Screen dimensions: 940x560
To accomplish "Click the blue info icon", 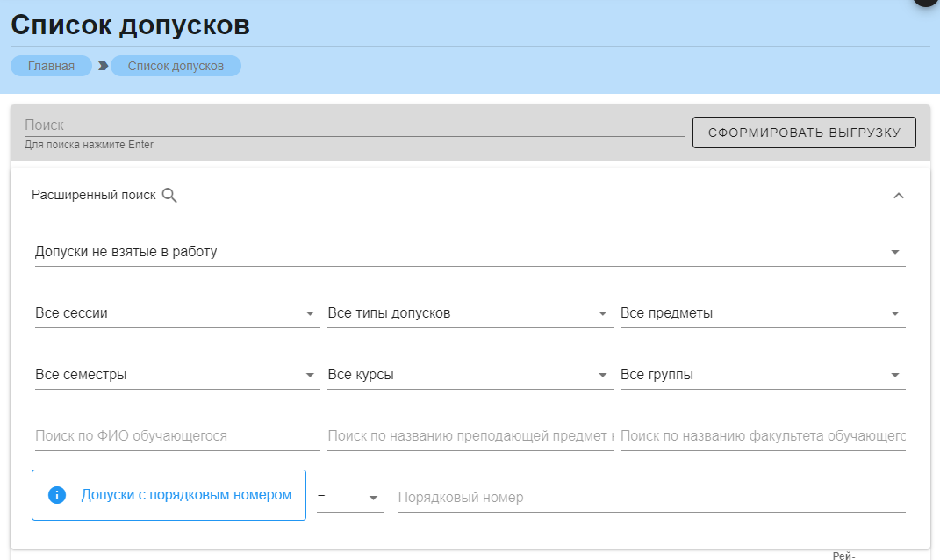I will click(57, 495).
